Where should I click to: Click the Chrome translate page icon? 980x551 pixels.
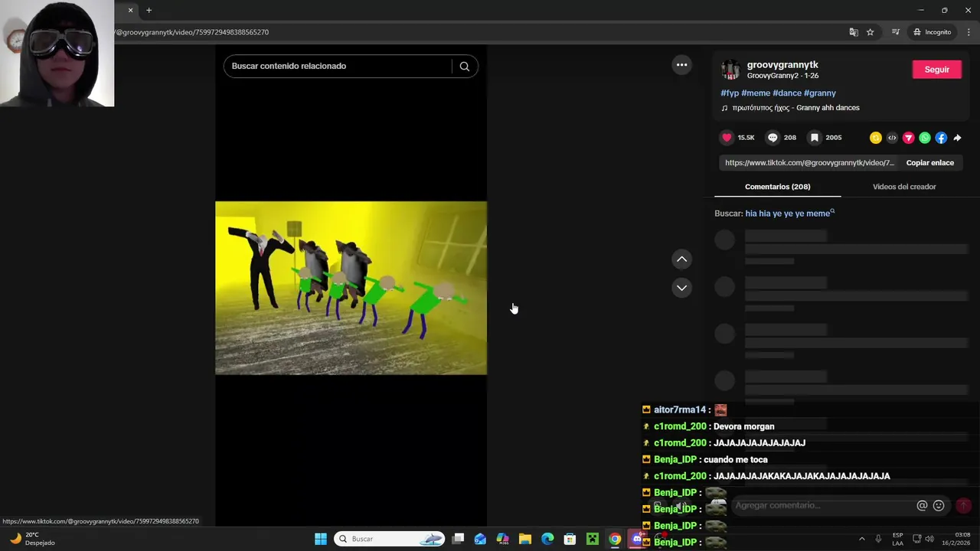click(854, 32)
